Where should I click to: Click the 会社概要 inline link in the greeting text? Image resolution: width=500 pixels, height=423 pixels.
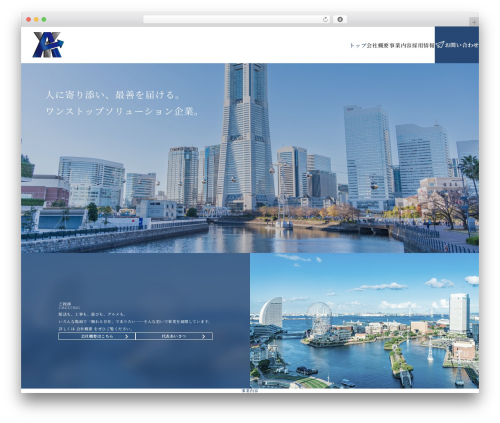point(83,329)
